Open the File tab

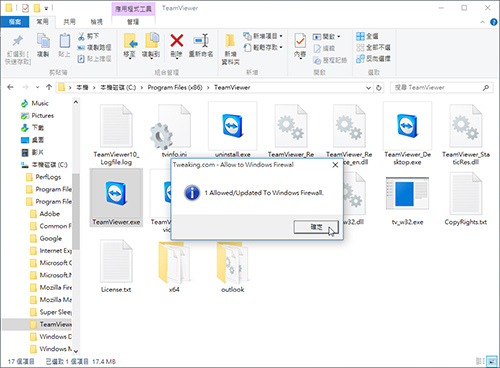click(x=15, y=22)
